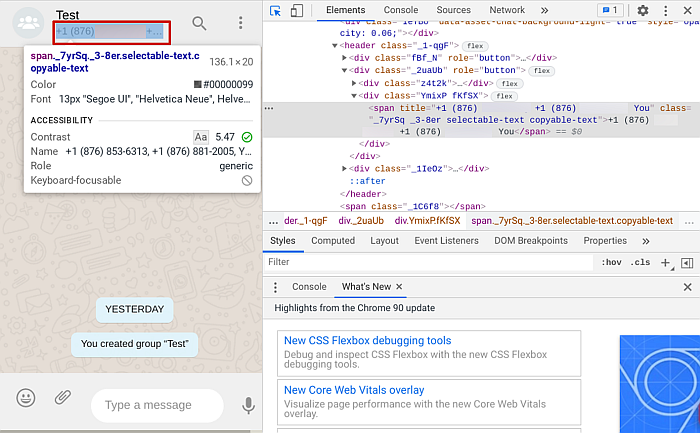Open WhatsApp chat menu three dots
Screen dimensions: 700x433
241,23
